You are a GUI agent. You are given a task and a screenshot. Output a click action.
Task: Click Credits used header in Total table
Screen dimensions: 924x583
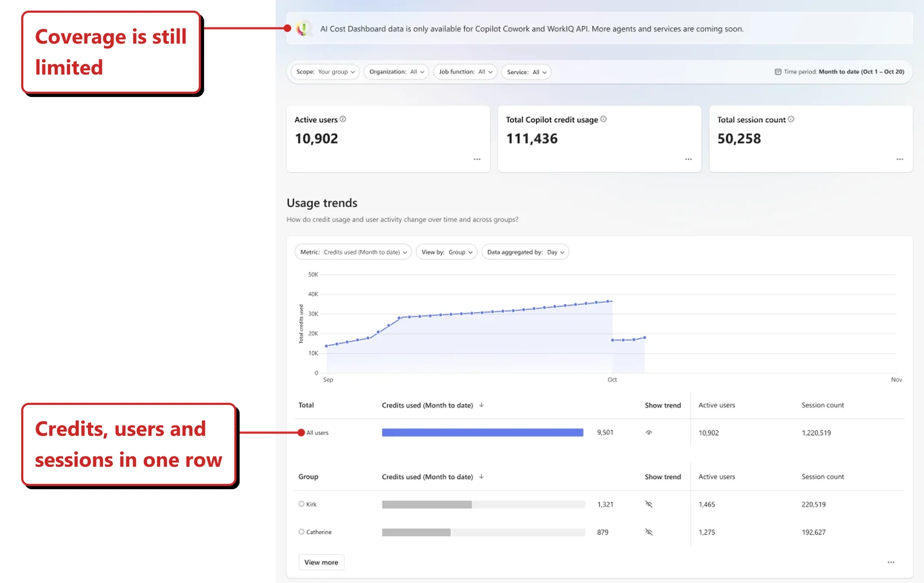[427, 405]
